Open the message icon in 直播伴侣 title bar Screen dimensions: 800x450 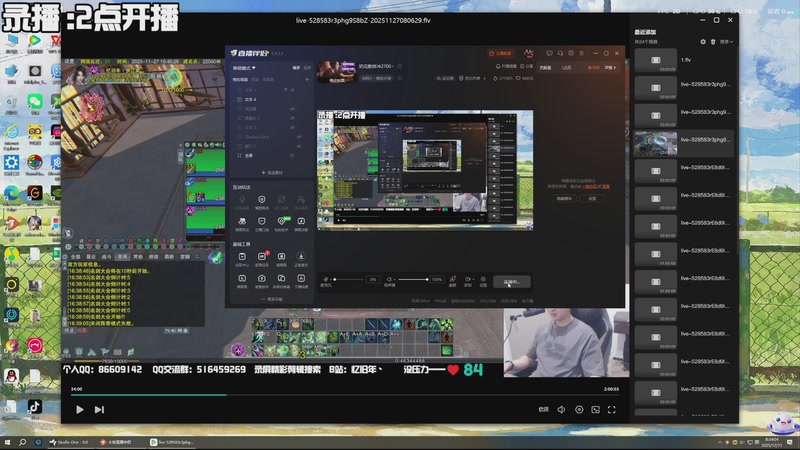[x=549, y=53]
